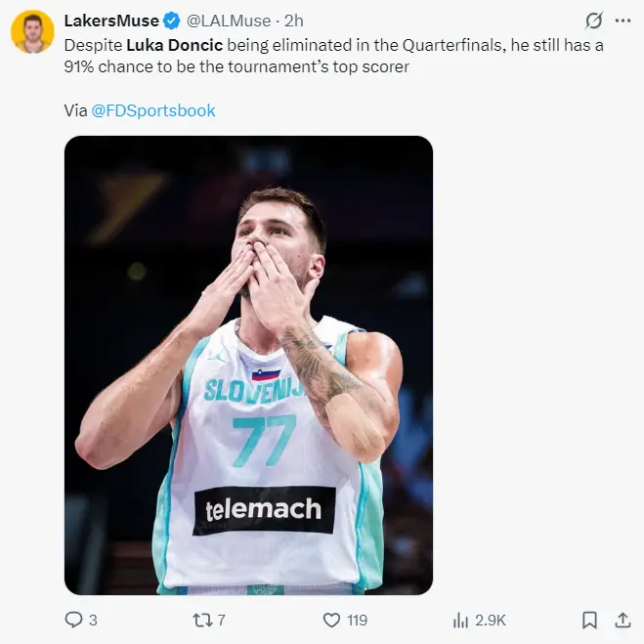Open the LakersMuse display name link
Screen dimensions: 644x644
pos(111,21)
